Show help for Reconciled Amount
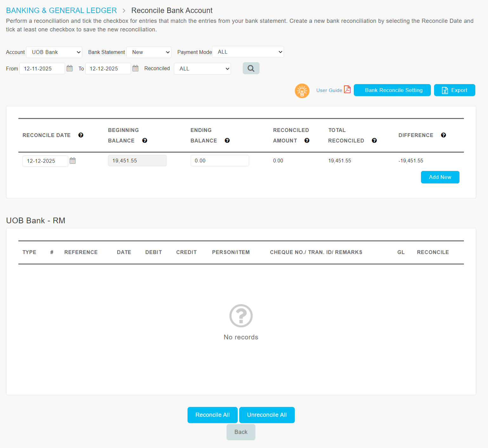Image resolution: width=488 pixels, height=448 pixels. [x=307, y=141]
